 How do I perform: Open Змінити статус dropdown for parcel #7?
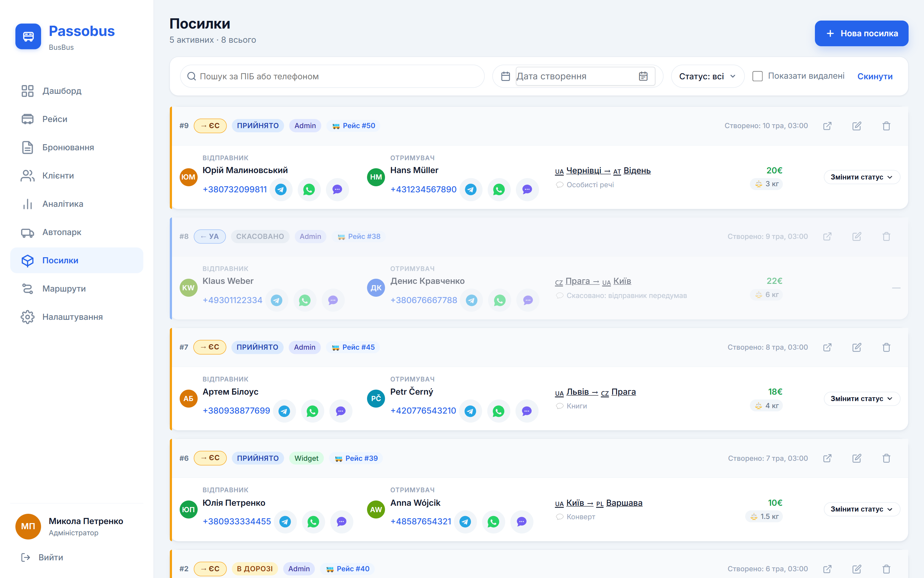[x=861, y=399]
